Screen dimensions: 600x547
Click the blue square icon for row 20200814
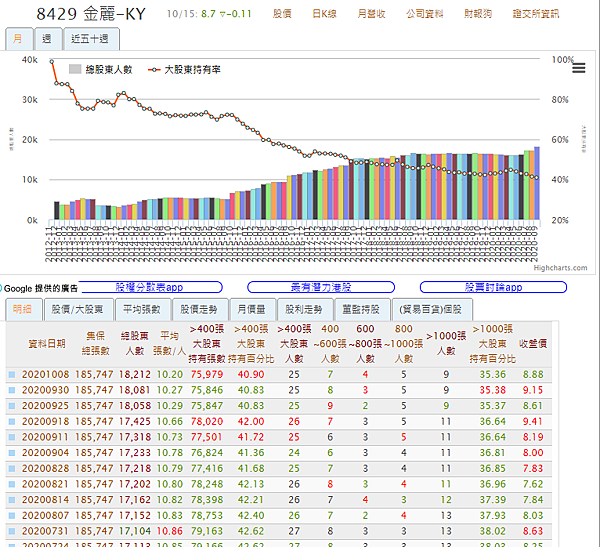point(12,500)
